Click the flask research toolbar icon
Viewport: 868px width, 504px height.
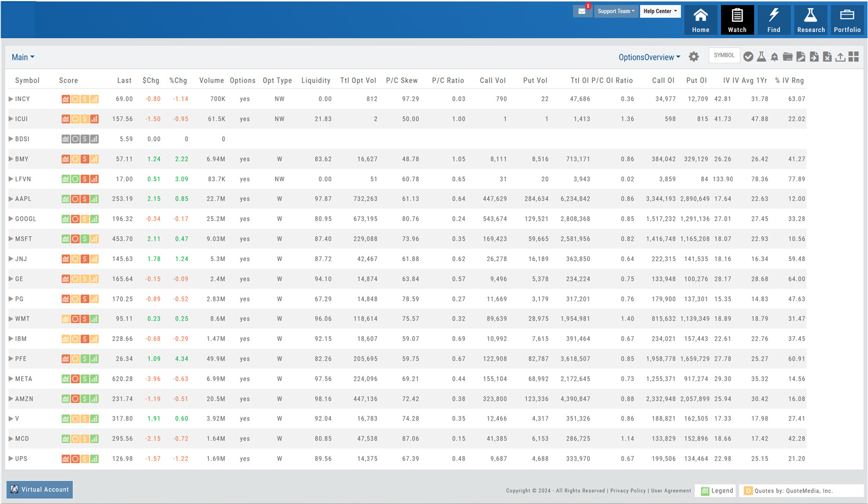(761, 57)
